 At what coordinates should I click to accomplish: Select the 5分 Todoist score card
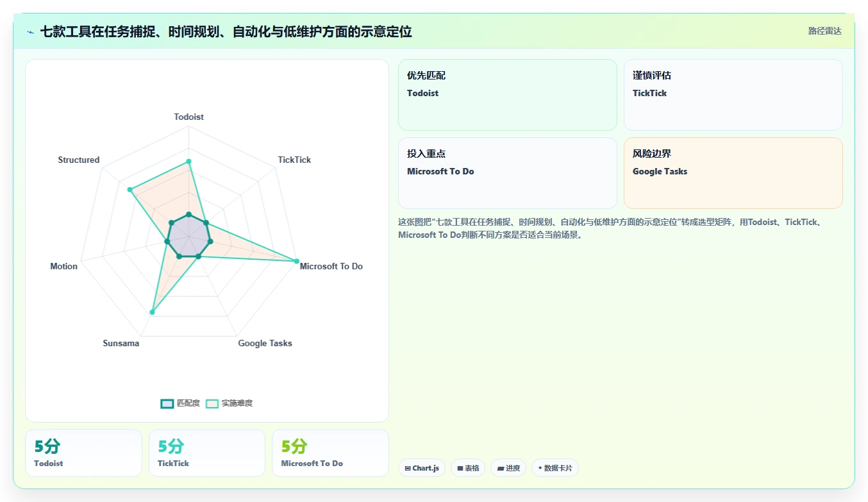83,453
